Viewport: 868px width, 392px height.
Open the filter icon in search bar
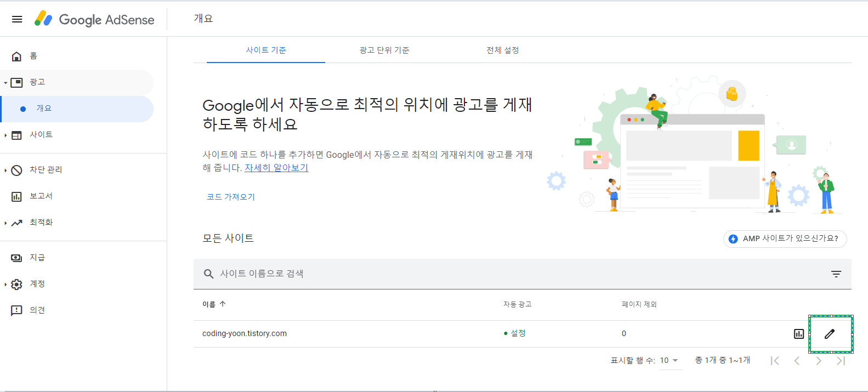tap(836, 274)
